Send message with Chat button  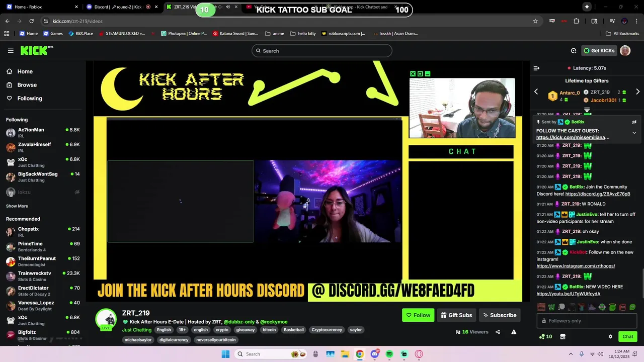(x=628, y=337)
